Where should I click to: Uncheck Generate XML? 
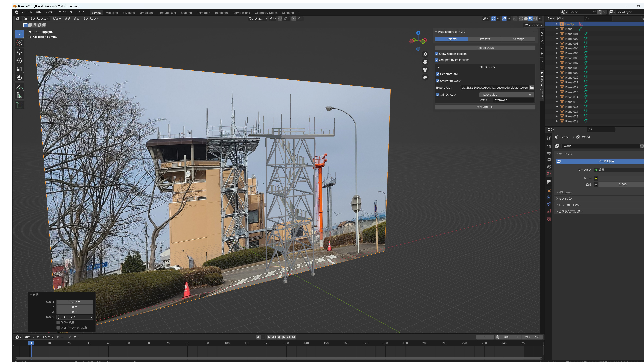click(x=438, y=74)
